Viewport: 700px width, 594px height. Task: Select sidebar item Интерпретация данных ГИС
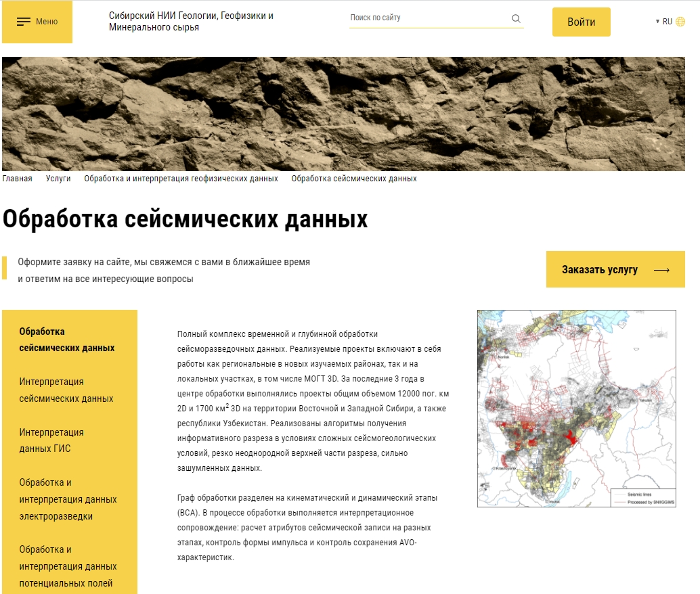tap(51, 440)
